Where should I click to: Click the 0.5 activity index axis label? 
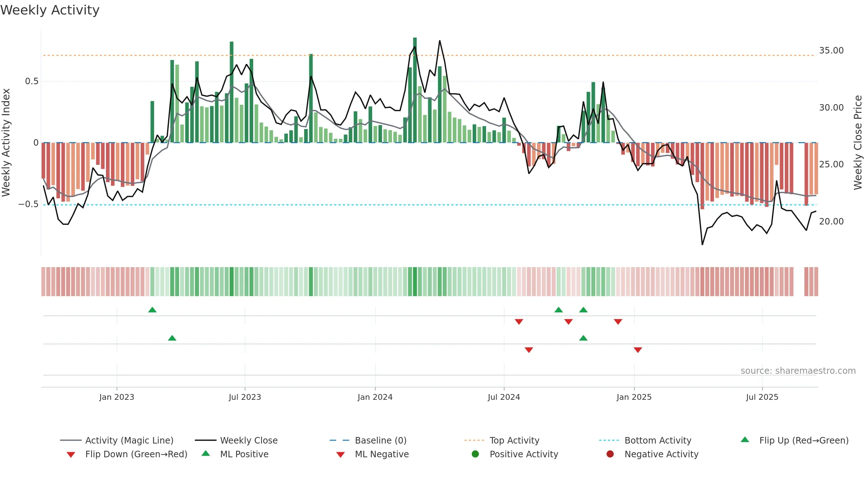pos(31,81)
